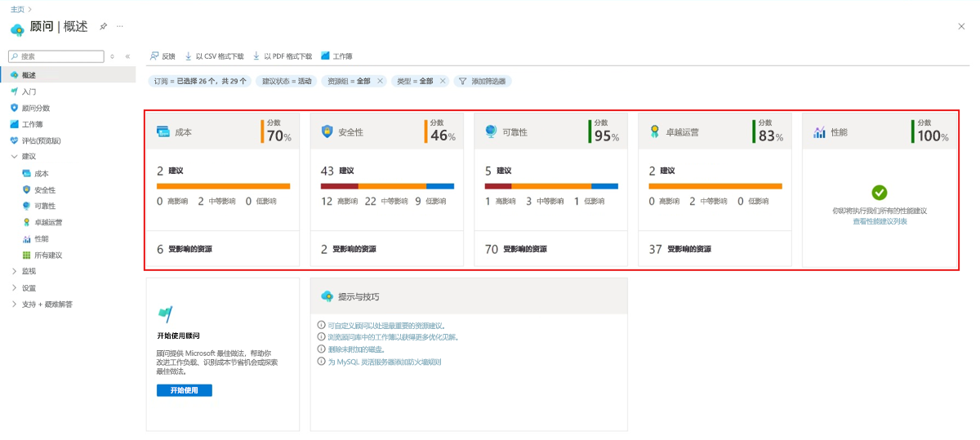Click 100% score on 性能 card
This screenshot has width=980, height=440.
point(933,136)
